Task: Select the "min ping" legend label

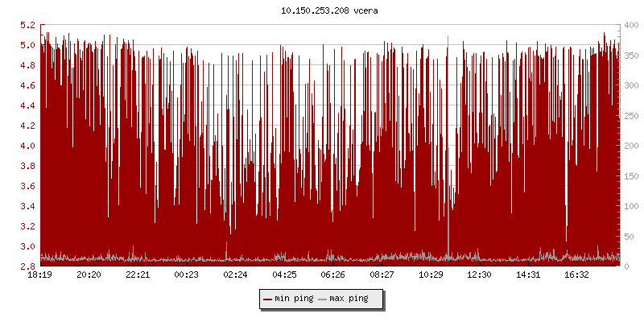Action: click(x=294, y=299)
